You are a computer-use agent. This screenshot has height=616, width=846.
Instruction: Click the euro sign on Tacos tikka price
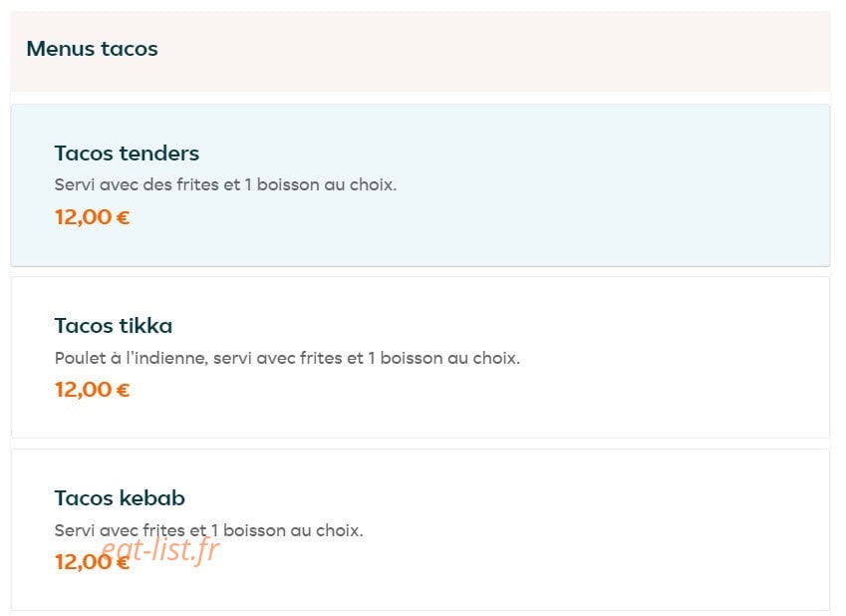123,390
